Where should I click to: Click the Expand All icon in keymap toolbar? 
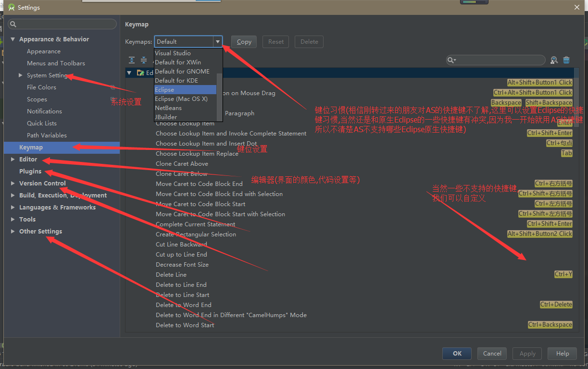(x=132, y=60)
